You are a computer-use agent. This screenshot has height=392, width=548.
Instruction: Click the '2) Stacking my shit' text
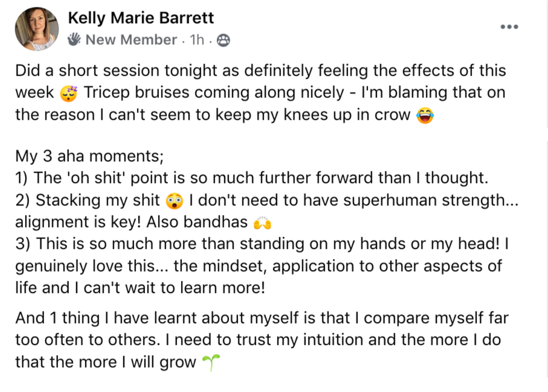[87, 200]
